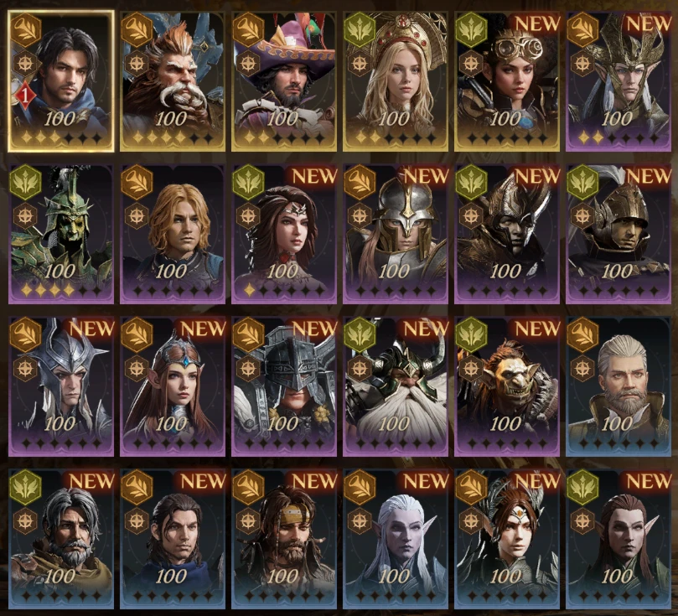678x616 pixels.
Task: Select the headband-wearing bearded man card
Action: tap(284, 539)
